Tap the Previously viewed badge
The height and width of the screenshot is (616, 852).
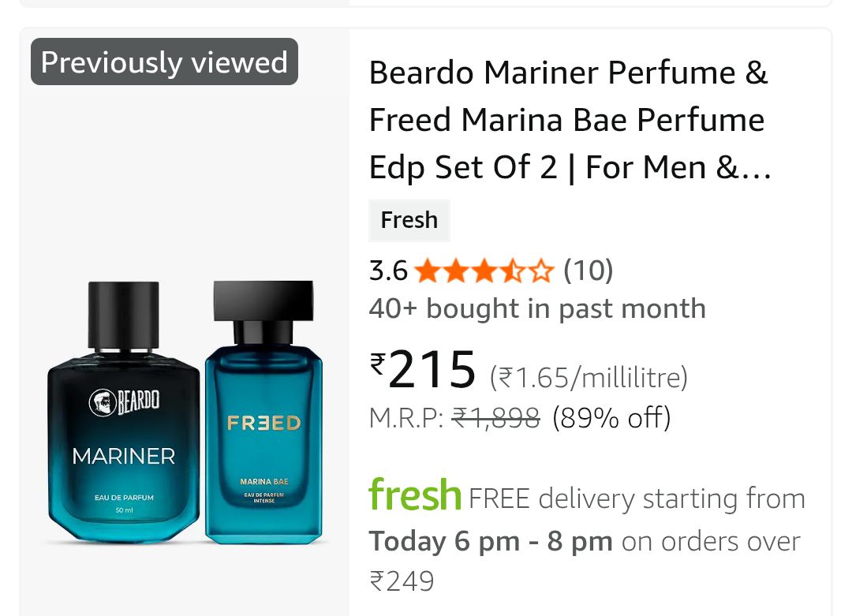pos(164,62)
